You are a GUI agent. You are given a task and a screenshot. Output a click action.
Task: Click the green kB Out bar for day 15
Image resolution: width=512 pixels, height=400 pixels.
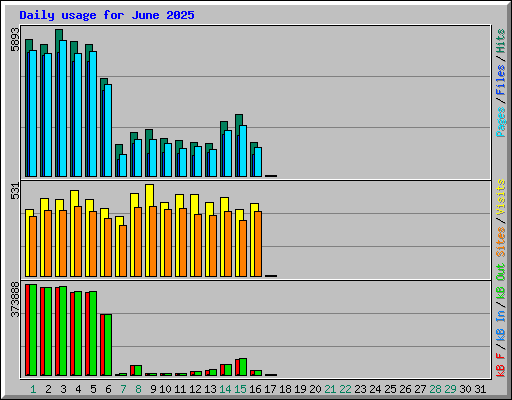[x=243, y=367]
